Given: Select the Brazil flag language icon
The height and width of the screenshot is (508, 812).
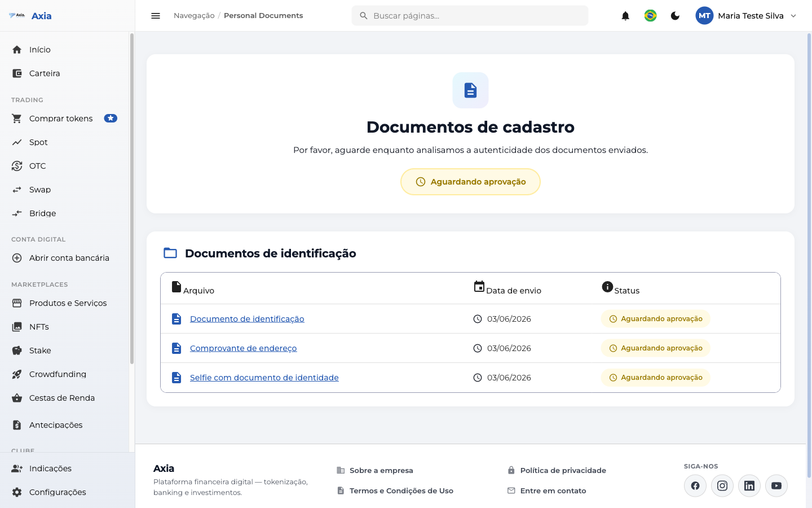Looking at the screenshot, I should tap(650, 16).
